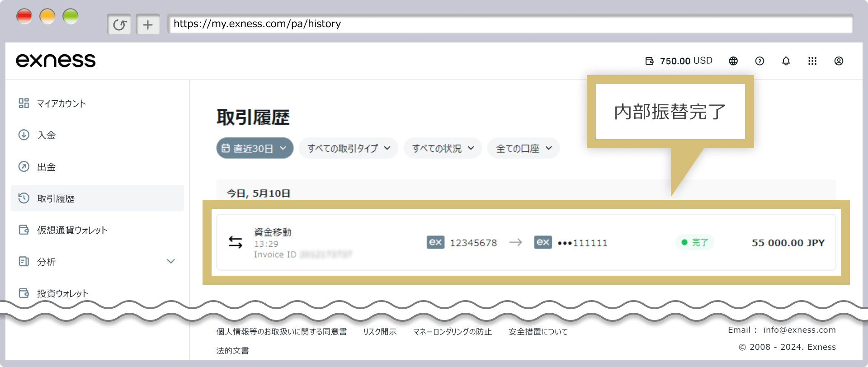Click the 入金 deposit arrow icon
Screen dimensions: 868x367
point(24,135)
